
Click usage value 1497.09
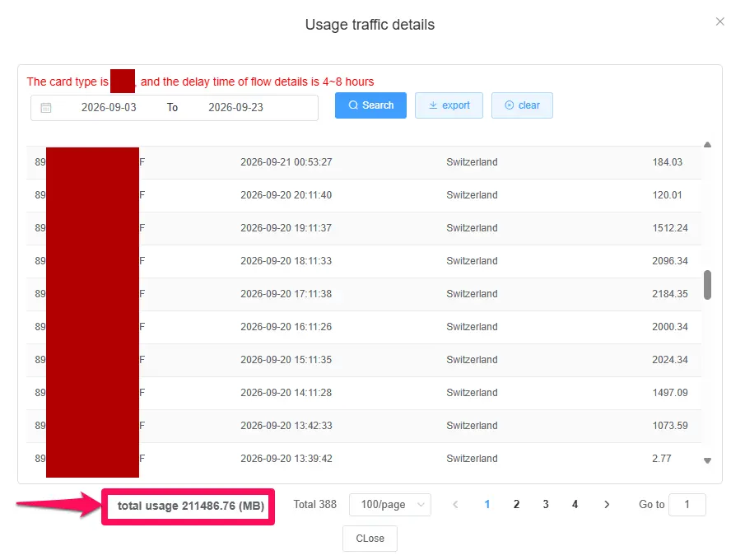point(670,393)
